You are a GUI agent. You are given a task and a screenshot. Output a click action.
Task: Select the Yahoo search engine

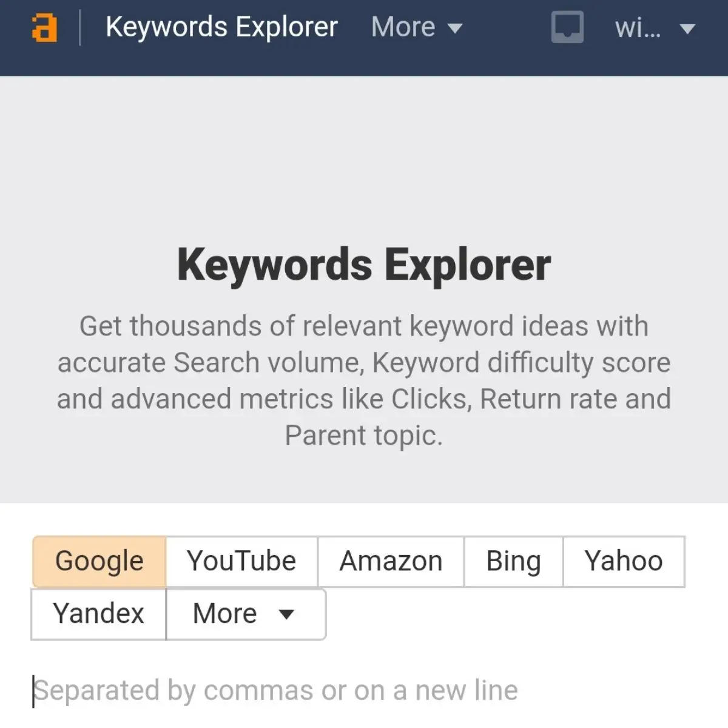(x=623, y=561)
